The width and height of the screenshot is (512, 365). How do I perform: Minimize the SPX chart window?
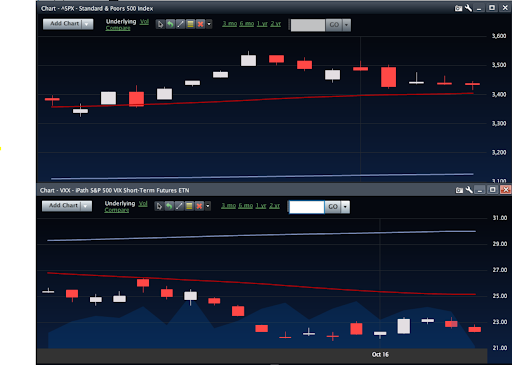point(479,8)
